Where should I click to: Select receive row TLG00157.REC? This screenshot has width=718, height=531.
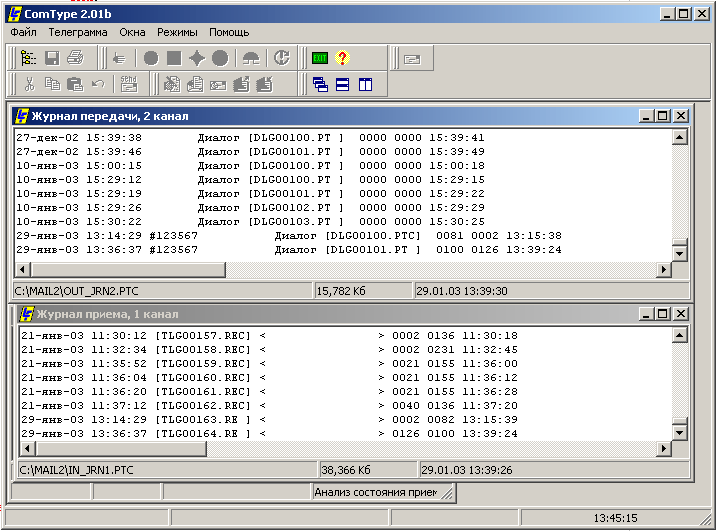[269, 336]
